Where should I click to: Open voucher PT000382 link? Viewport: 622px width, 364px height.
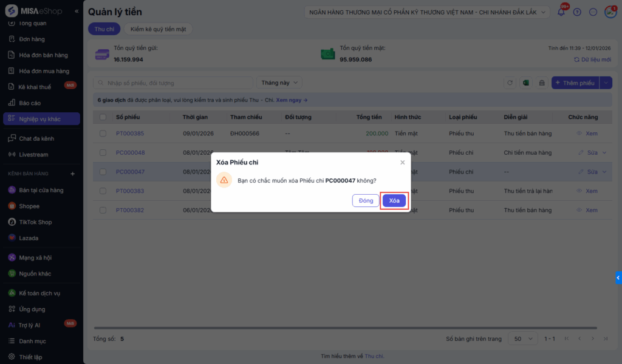tap(130, 211)
